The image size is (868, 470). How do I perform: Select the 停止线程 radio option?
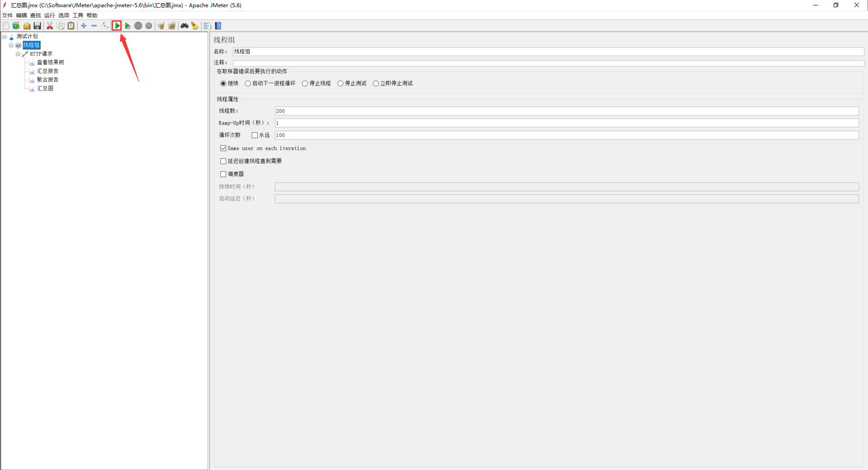305,84
